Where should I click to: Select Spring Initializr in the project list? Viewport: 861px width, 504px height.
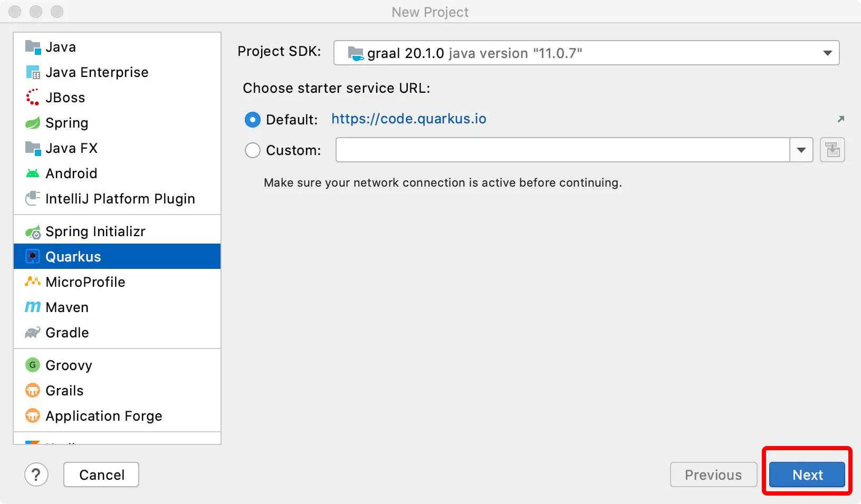95,231
